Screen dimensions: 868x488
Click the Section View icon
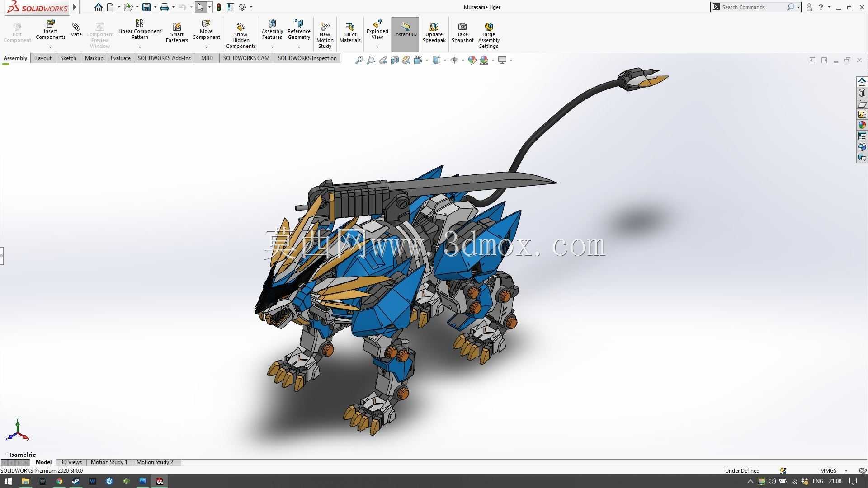point(395,60)
